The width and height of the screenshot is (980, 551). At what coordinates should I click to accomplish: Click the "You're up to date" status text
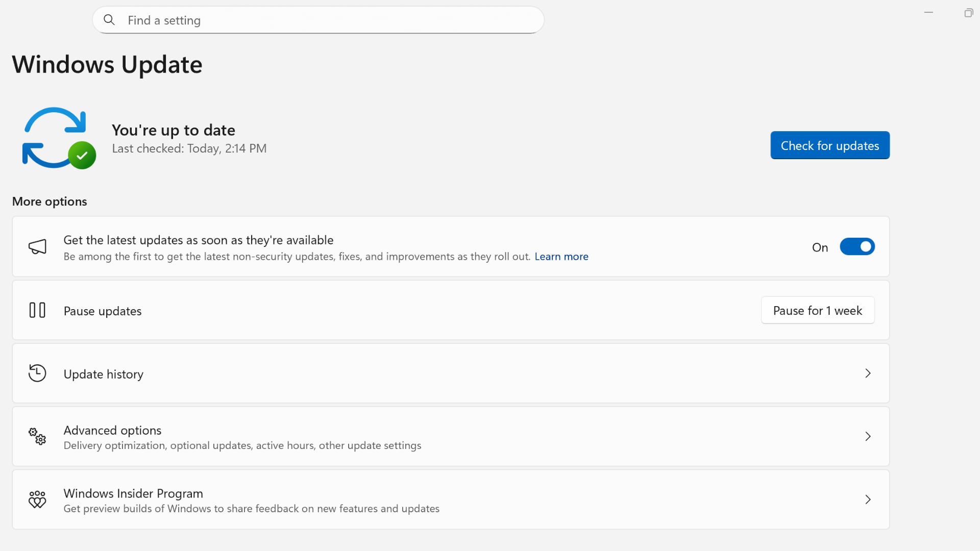coord(174,130)
